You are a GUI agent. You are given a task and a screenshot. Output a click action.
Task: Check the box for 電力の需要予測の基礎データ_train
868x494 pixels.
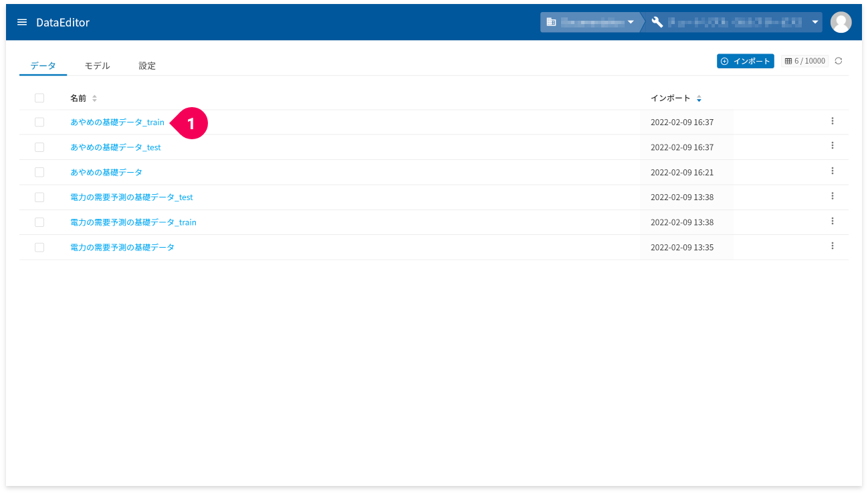39,222
